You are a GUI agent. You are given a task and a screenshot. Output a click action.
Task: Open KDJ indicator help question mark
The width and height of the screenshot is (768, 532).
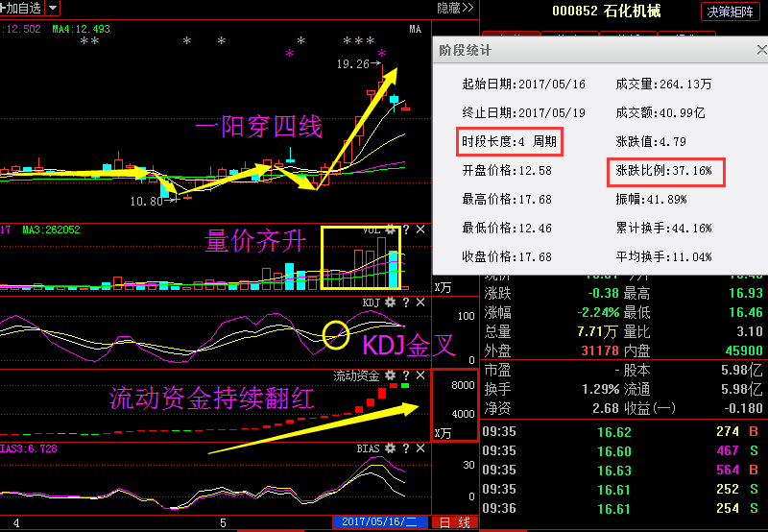405,302
